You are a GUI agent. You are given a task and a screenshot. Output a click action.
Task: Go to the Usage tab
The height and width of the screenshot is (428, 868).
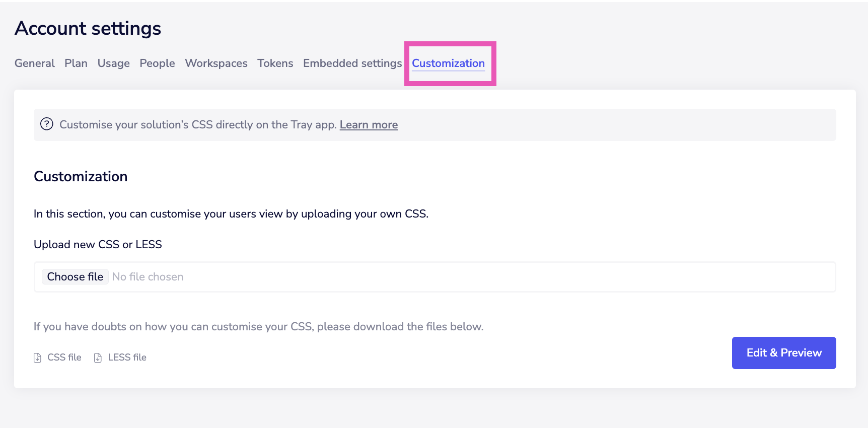[113, 63]
